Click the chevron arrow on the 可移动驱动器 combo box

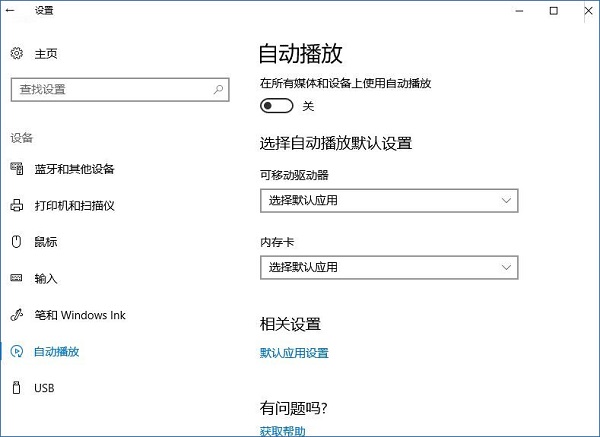505,200
